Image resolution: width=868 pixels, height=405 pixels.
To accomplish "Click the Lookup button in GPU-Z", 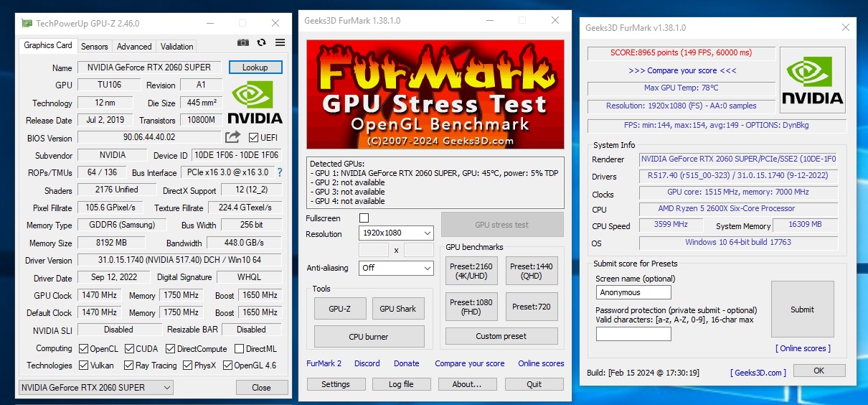I will [255, 67].
